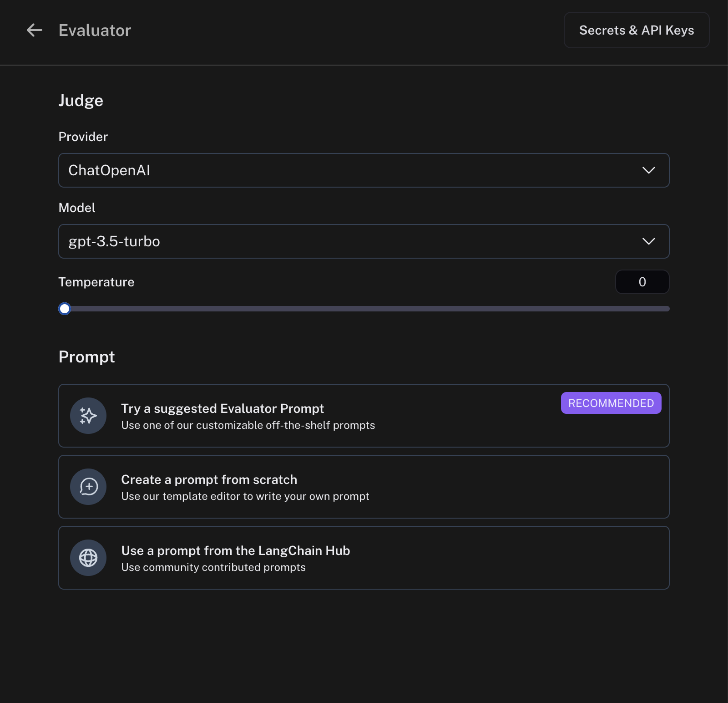Select Try a suggested Evaluator Prompt
Screen dimensions: 728x703
[222, 408]
